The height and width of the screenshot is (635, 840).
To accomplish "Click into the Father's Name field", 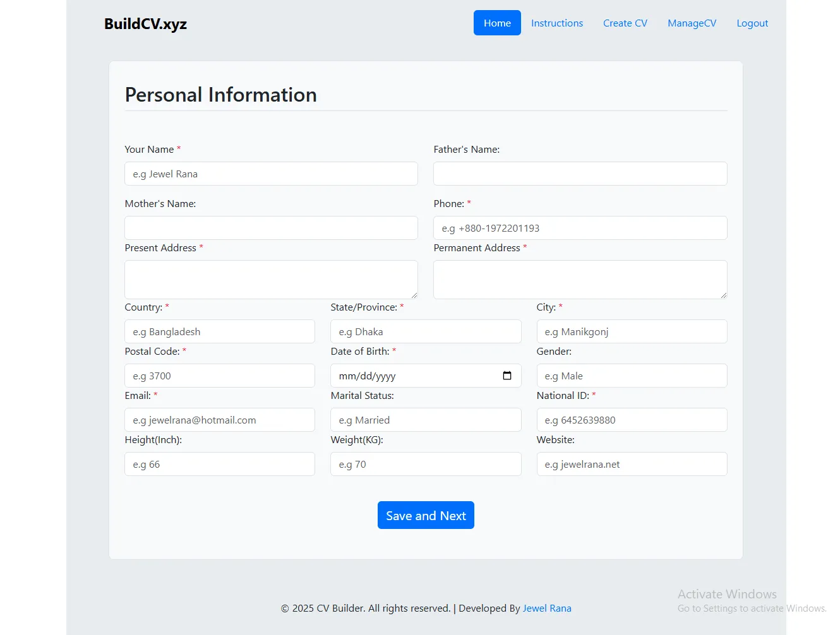I will [580, 174].
